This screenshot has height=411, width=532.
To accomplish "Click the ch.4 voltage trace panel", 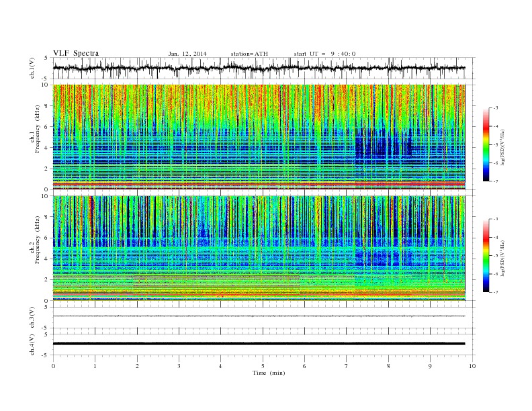I will (x=263, y=345).
